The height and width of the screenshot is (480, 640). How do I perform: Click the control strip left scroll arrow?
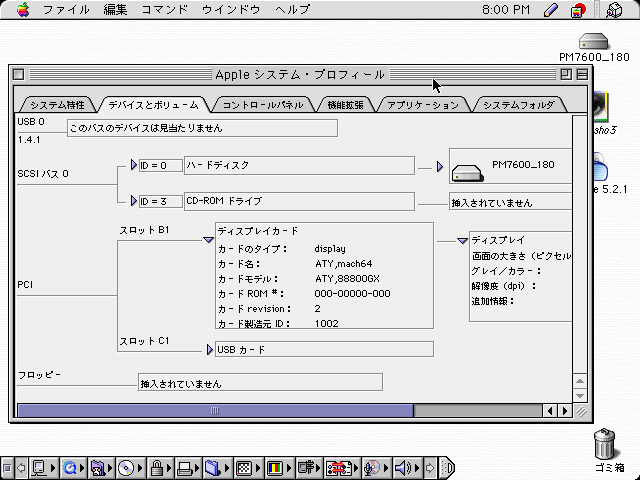[x=20, y=468]
